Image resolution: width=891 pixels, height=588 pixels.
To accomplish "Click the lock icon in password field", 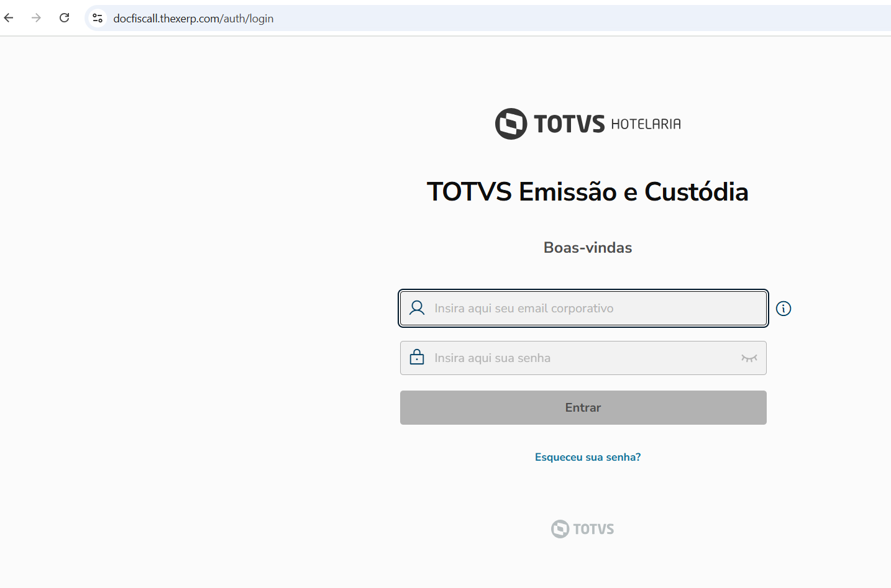I will 417,357.
